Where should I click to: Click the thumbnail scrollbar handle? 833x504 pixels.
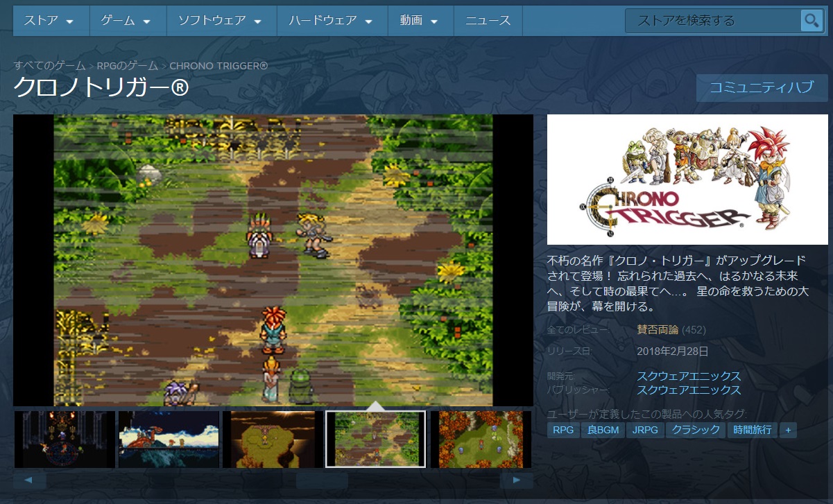321,480
